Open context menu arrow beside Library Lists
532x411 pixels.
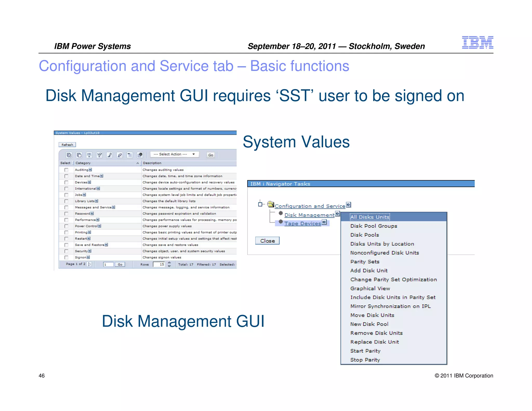pos(97,201)
